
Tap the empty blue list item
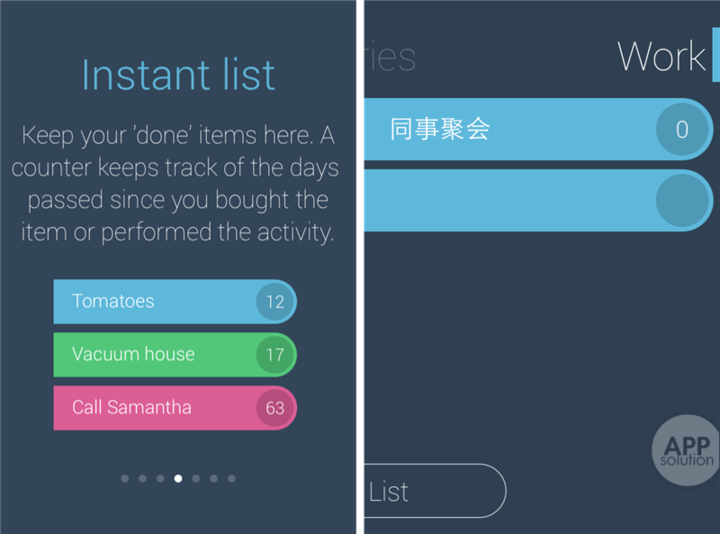point(500,200)
